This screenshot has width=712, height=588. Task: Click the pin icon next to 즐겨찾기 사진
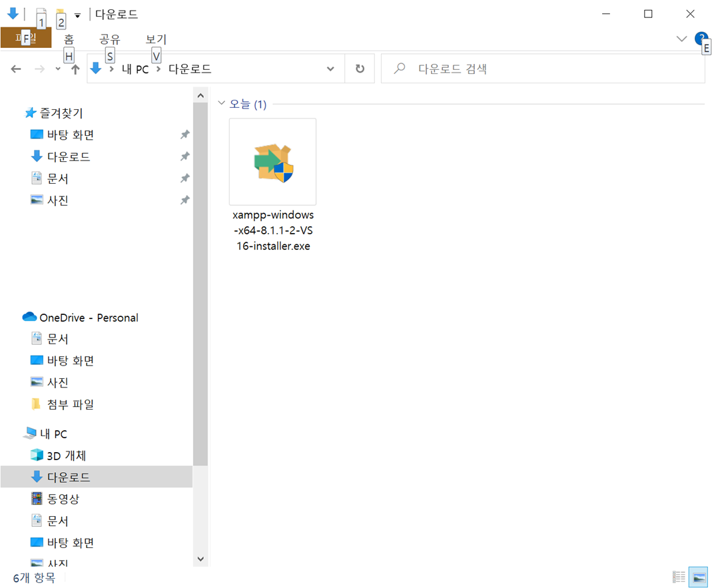pyautogui.click(x=184, y=200)
